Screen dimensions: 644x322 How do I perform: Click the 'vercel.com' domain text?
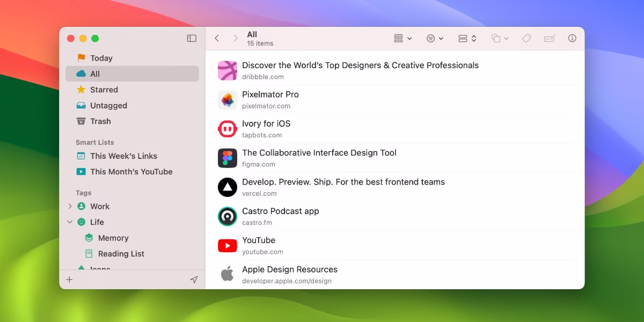[259, 194]
